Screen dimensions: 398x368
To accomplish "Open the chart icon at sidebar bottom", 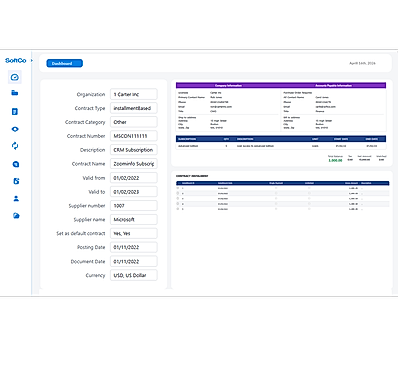I will click(16, 216).
